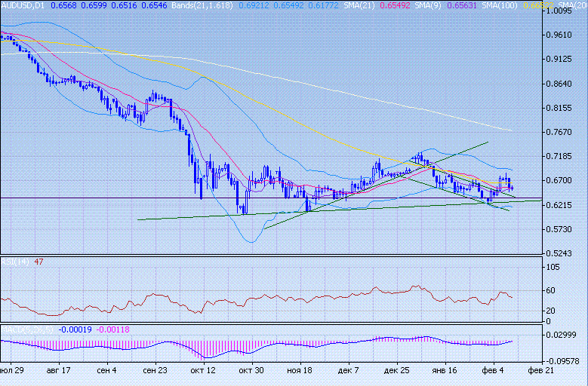This screenshot has height=386, width=588.
Task: Click the AUDUSD,D1 chart symbol label
Action: [23, 5]
